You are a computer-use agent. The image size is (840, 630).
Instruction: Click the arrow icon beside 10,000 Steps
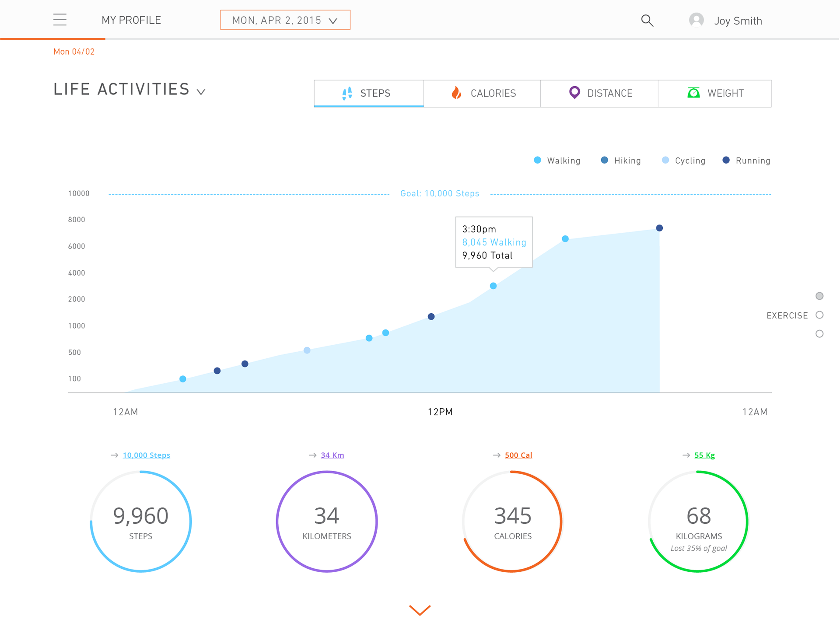pos(114,455)
